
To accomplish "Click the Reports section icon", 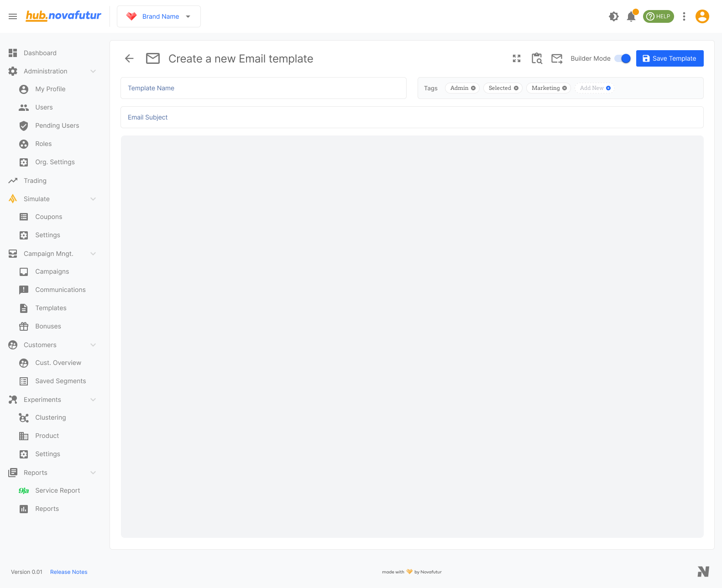I will pos(13,473).
